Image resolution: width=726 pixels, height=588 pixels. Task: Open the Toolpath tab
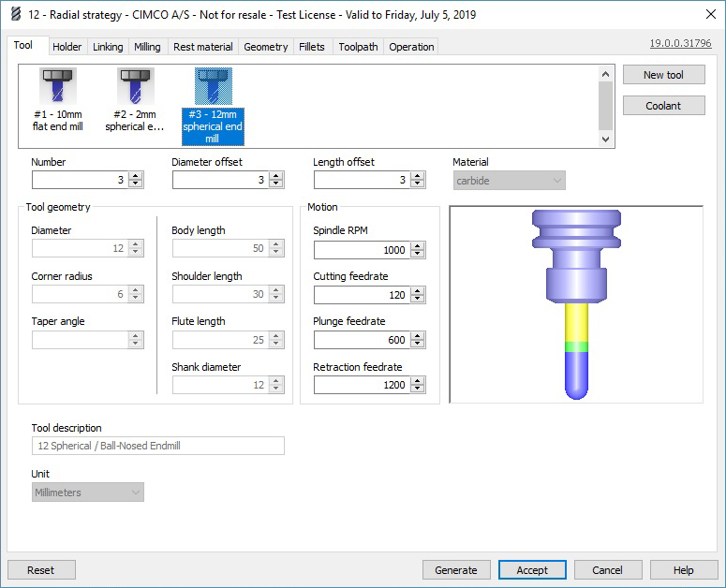pyautogui.click(x=358, y=47)
